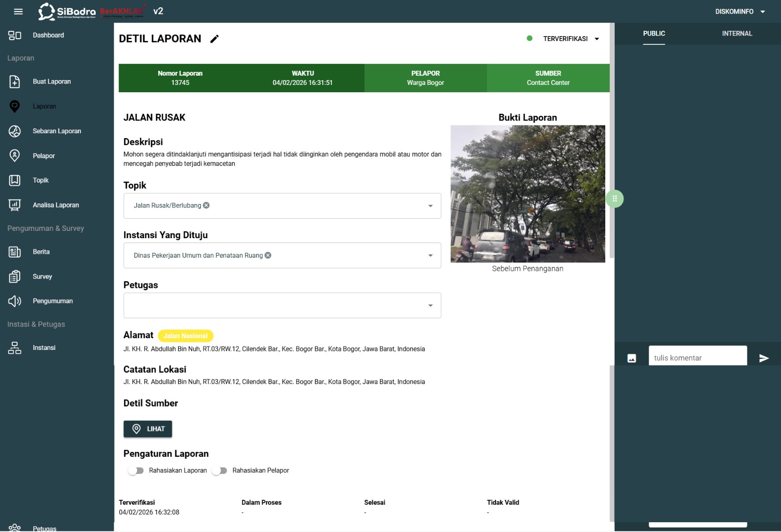Select the PUBLIC comments tab

click(x=654, y=34)
